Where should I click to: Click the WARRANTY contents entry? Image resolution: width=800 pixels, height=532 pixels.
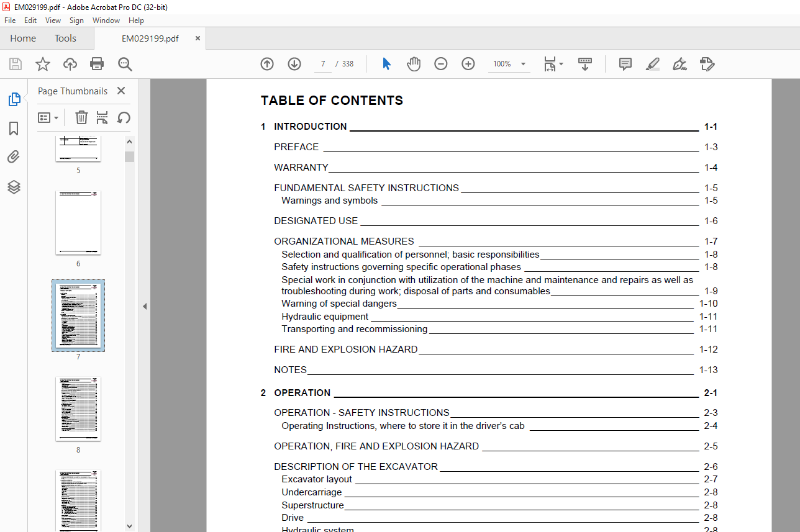click(x=496, y=168)
